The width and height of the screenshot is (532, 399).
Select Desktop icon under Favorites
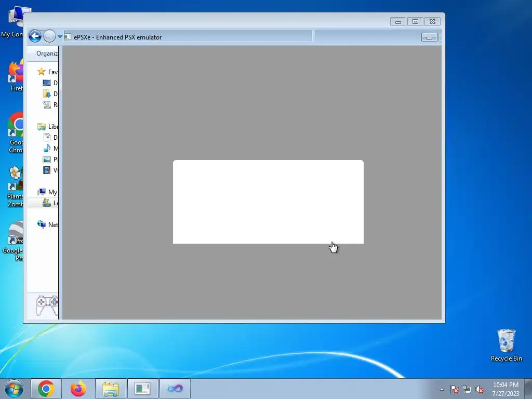[47, 83]
